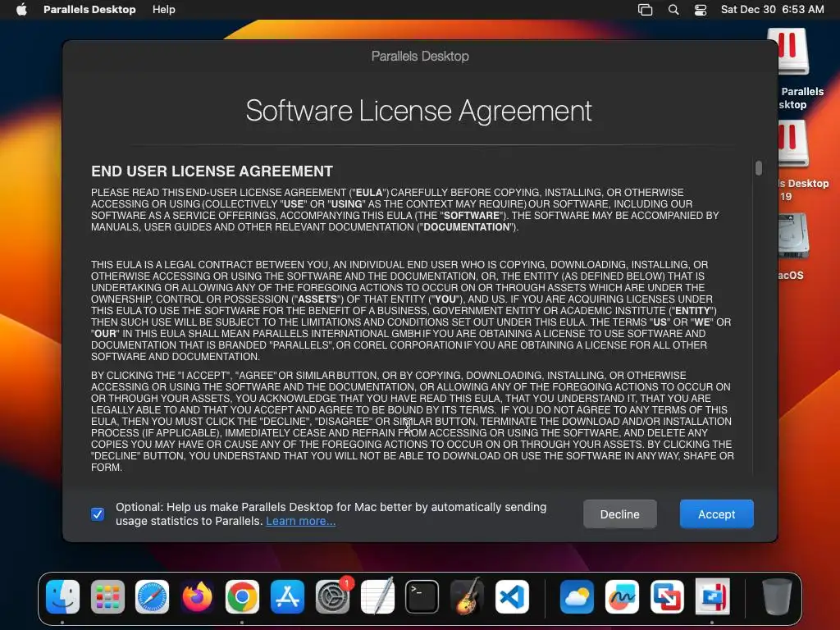Screen dimensions: 840x630
Task: Select the Parallels Desktop 19 disk icon
Action: pos(793,144)
